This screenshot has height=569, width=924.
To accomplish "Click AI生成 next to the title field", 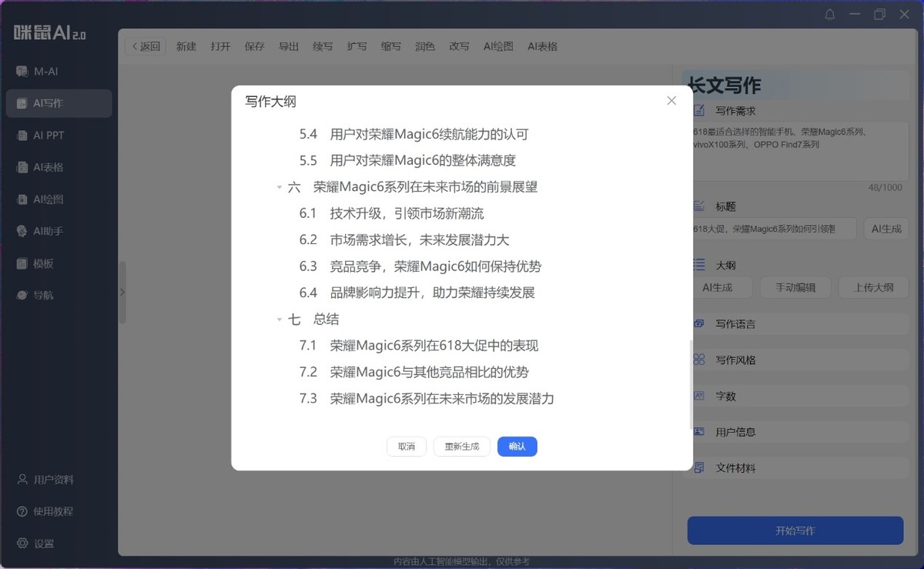I will click(886, 229).
